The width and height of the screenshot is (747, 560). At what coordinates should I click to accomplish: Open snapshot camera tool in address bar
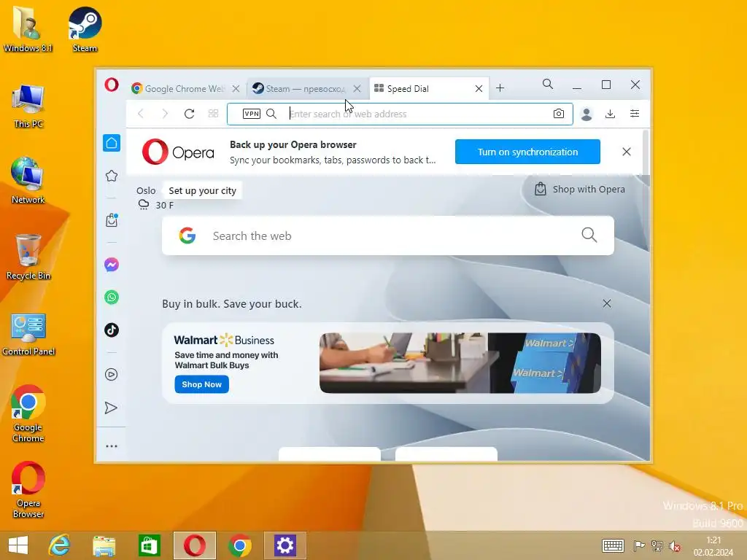click(x=559, y=114)
